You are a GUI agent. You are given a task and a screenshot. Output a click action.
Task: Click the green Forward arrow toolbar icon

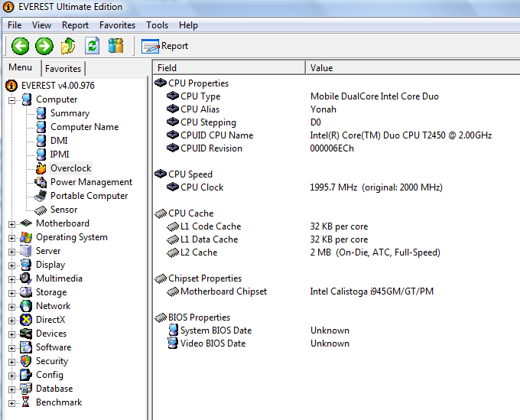point(44,46)
